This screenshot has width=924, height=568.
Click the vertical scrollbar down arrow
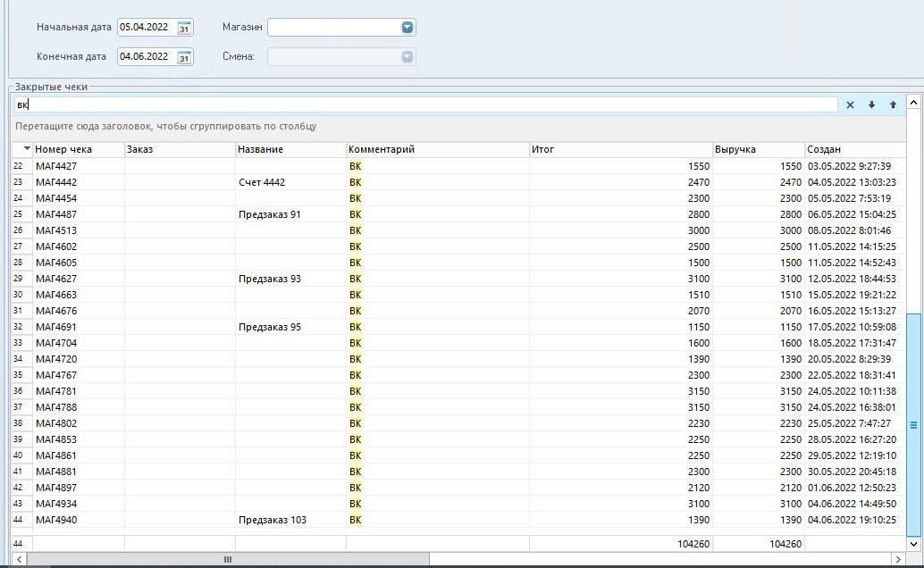point(913,544)
